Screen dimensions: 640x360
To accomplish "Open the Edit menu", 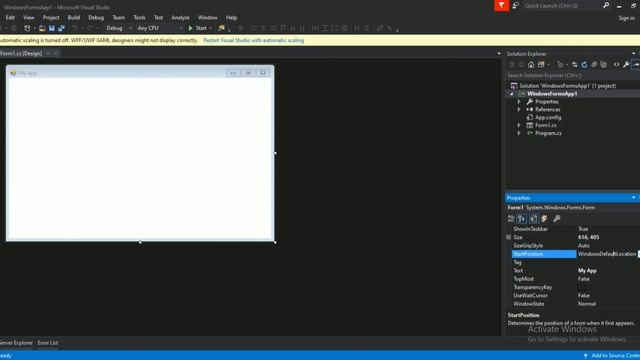I will (x=10, y=18).
